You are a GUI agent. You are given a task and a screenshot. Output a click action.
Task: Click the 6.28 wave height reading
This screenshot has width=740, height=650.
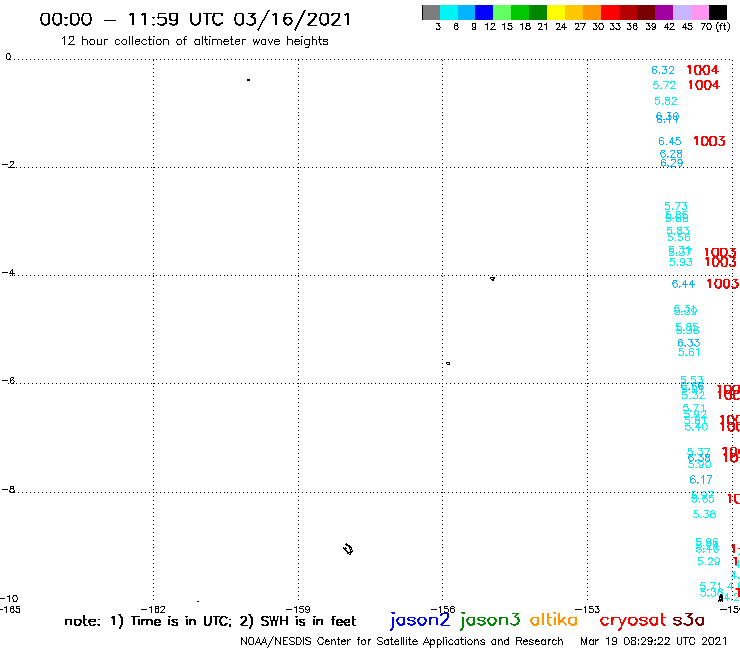[x=671, y=154]
